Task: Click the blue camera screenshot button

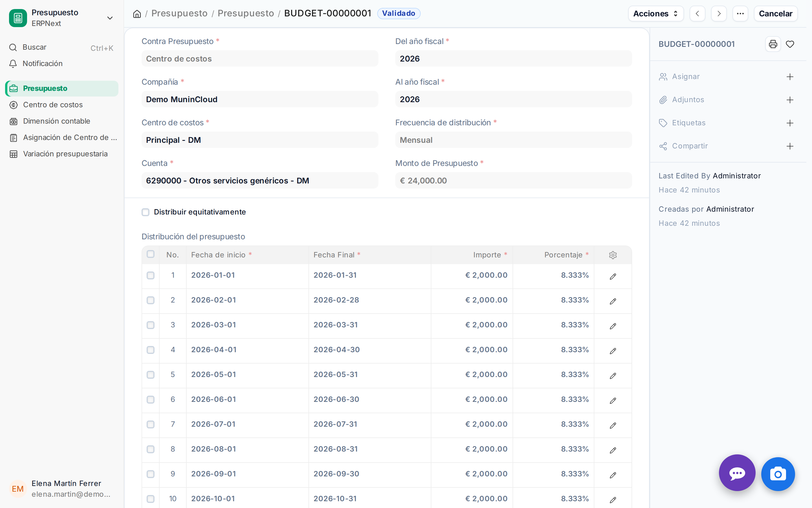Action: (778, 474)
